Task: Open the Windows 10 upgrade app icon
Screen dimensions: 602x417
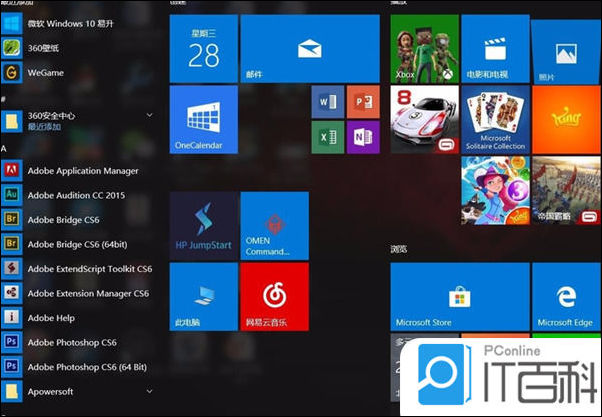Action: tap(12, 23)
